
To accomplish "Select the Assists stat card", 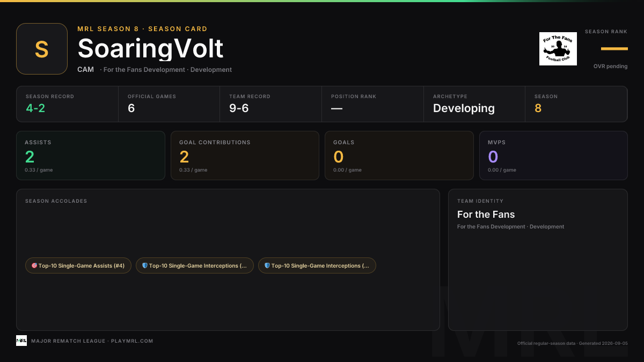I will [91, 156].
